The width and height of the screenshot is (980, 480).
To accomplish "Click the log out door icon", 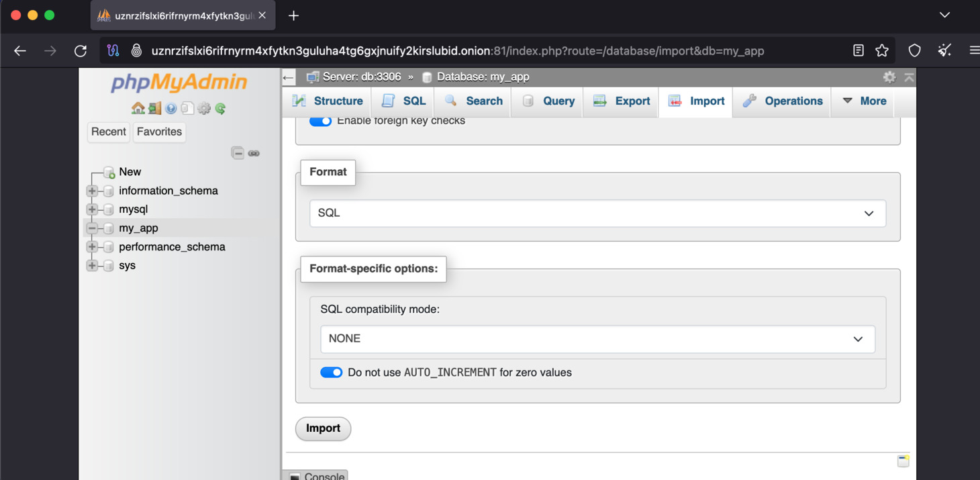I will [155, 108].
